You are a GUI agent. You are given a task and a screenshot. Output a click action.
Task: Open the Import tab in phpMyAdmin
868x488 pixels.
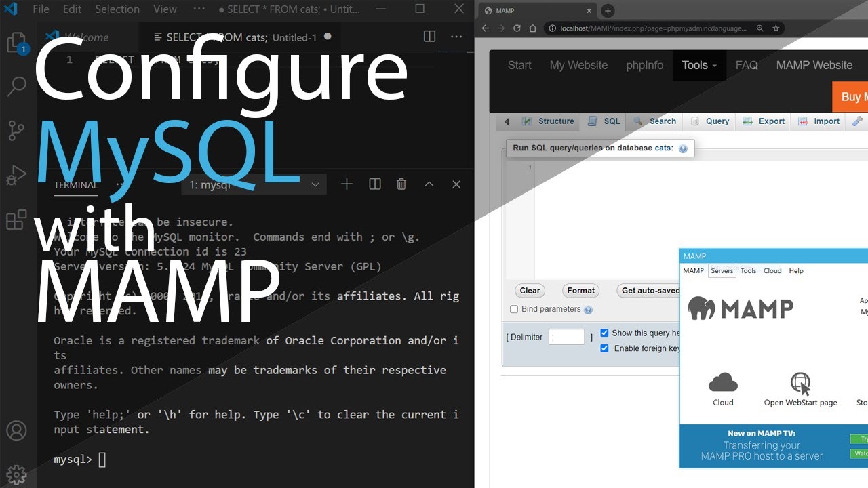tap(818, 121)
